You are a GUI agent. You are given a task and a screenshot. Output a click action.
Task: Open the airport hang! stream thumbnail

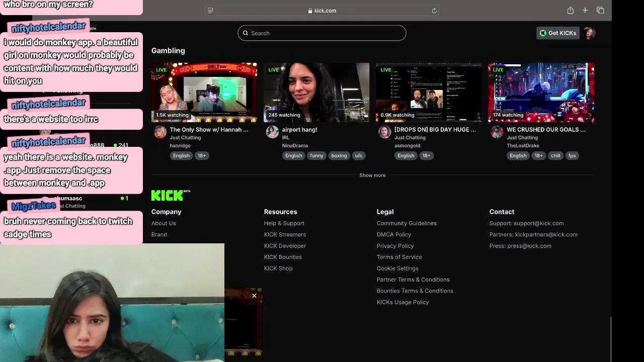coord(316,93)
